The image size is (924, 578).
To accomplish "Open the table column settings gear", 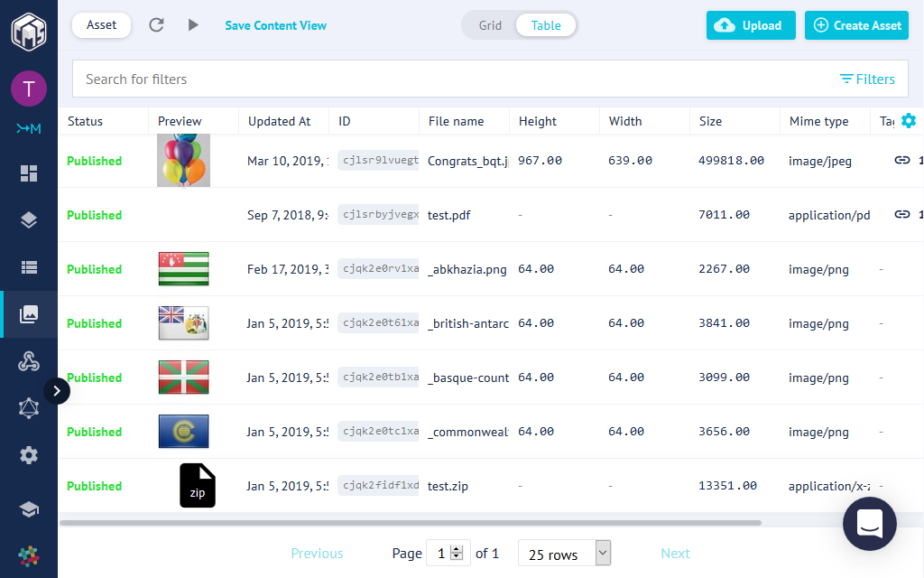I will click(x=908, y=121).
